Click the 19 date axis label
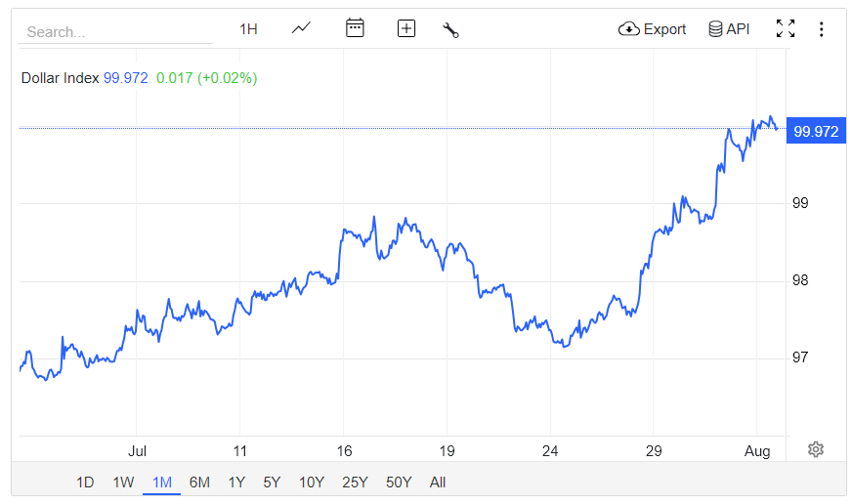Image resolution: width=852 pixels, height=504 pixels. pyautogui.click(x=447, y=451)
